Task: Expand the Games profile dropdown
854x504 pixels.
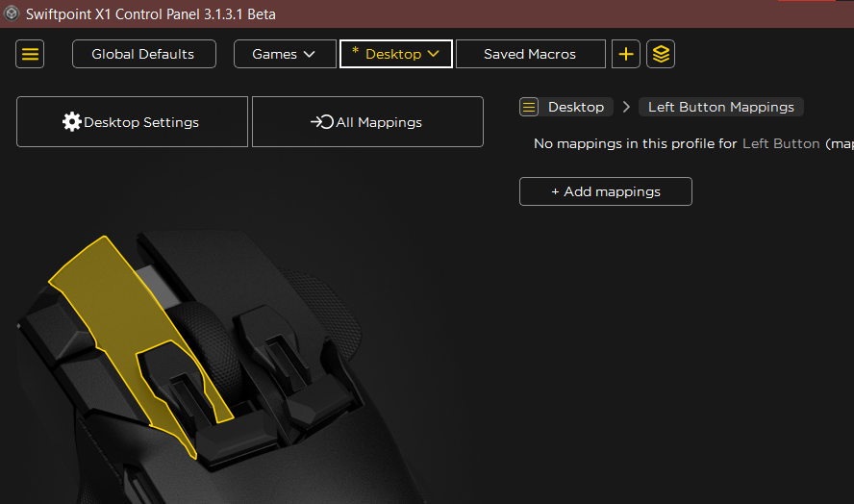Action: [x=285, y=54]
